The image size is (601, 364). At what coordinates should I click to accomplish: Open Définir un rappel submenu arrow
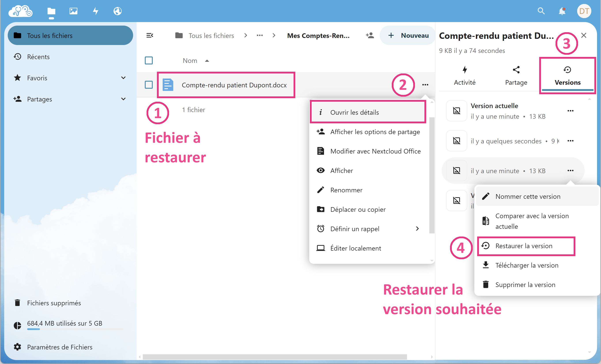[x=417, y=229]
